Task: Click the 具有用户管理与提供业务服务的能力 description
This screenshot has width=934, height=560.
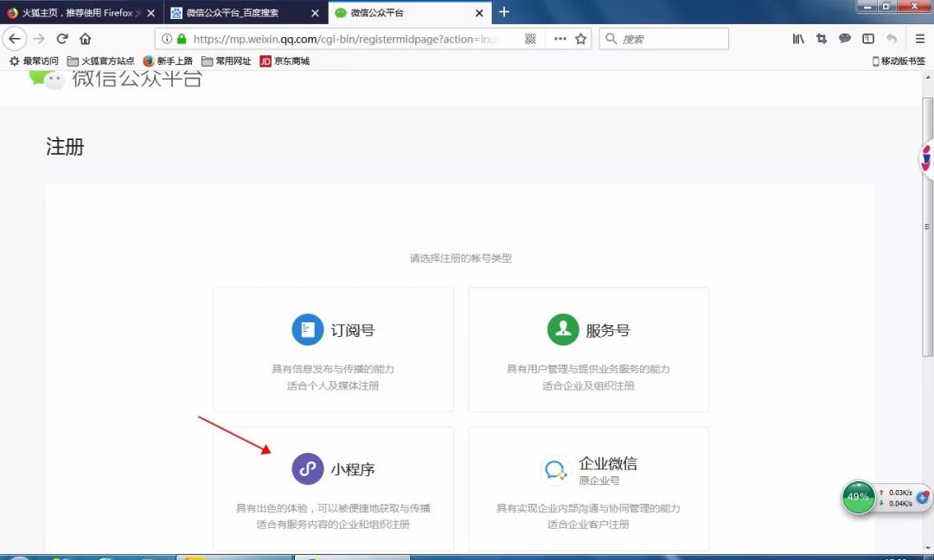Action: pyautogui.click(x=589, y=369)
